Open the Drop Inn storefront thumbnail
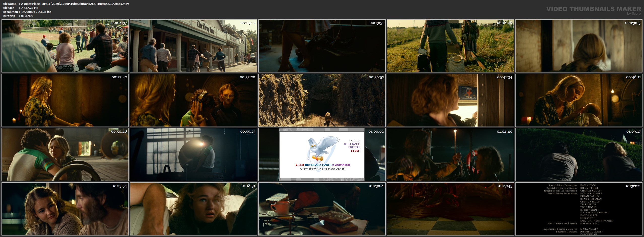 coord(193,46)
